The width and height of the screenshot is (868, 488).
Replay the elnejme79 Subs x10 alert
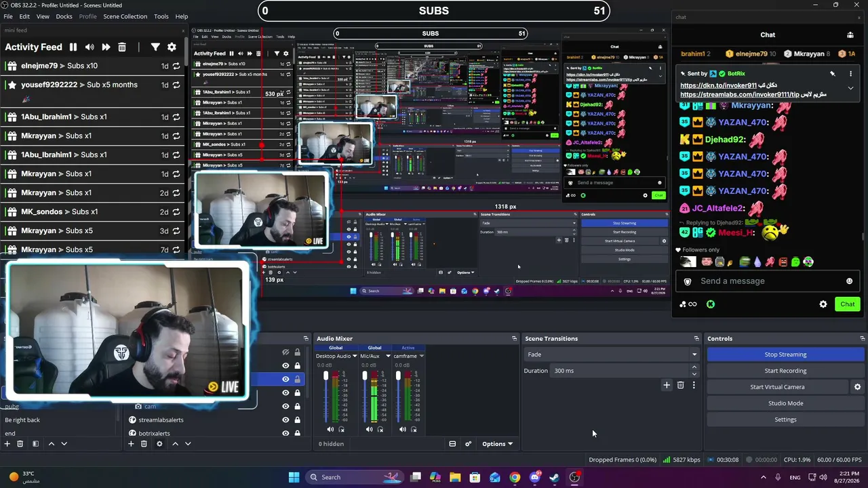click(176, 66)
